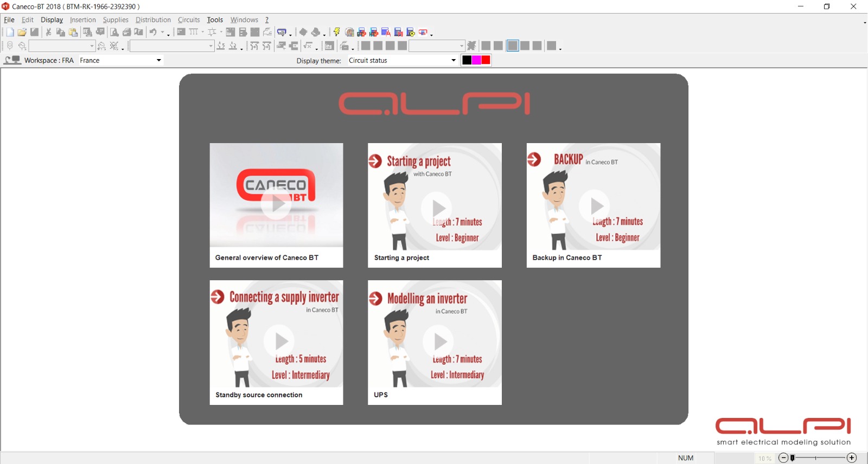Image resolution: width=868 pixels, height=464 pixels.
Task: Click the NUM indicator in status bar
Action: point(686,458)
